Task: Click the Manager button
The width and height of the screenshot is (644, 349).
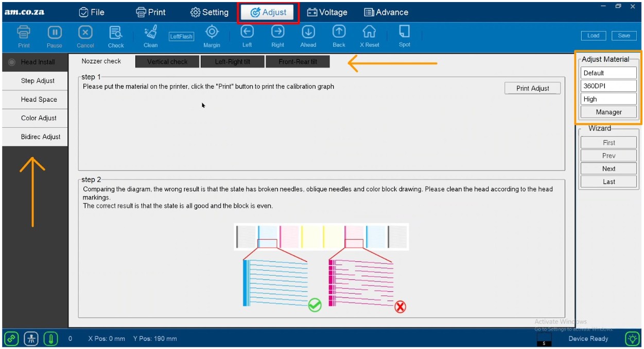Action: (608, 112)
